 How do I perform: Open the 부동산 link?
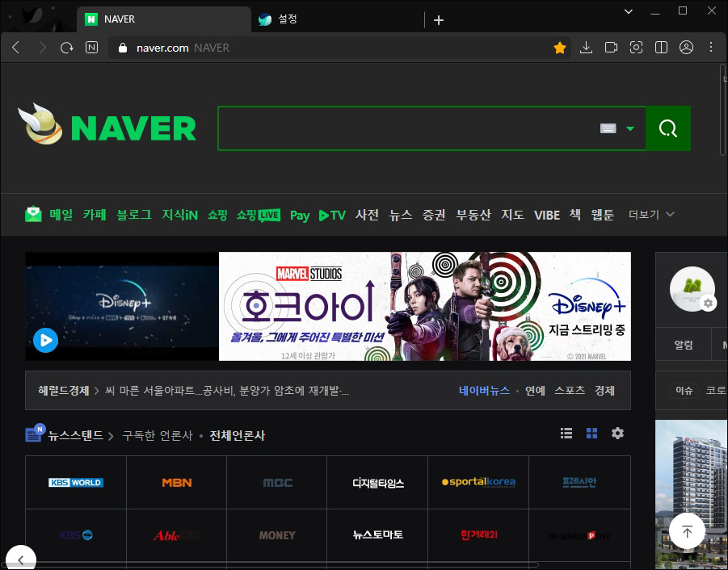[x=473, y=215]
